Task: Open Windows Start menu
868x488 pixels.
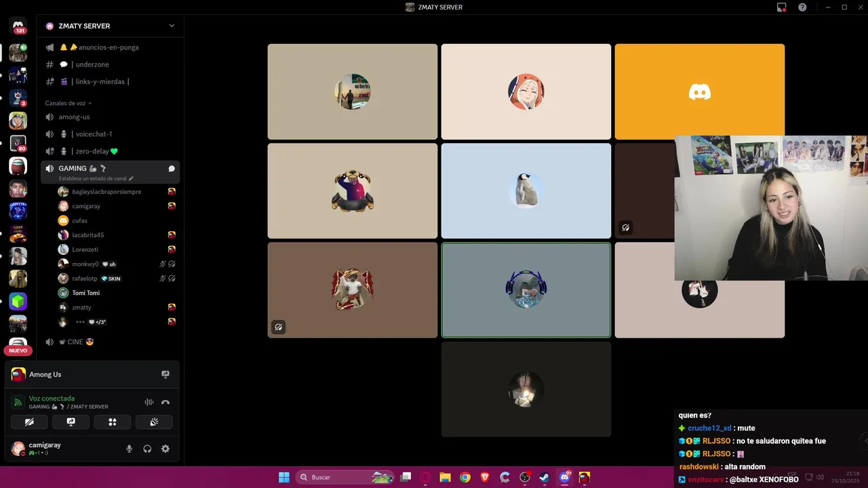Action: pyautogui.click(x=284, y=477)
